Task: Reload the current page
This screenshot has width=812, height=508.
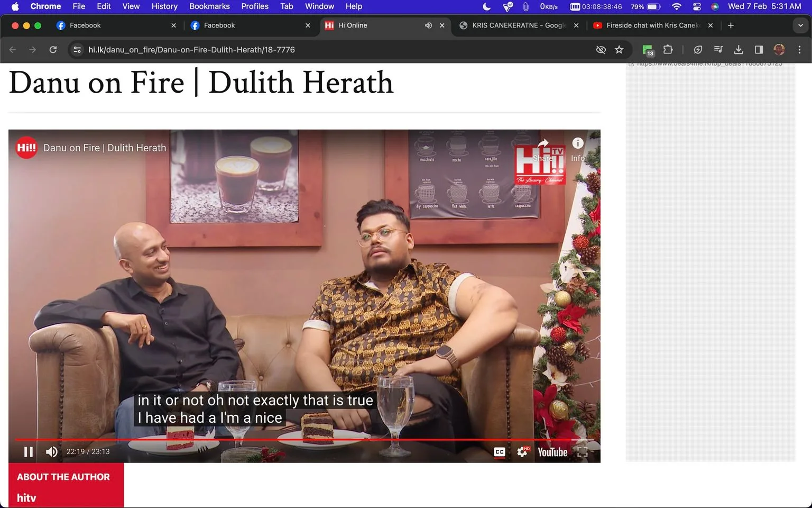Action: click(53, 50)
